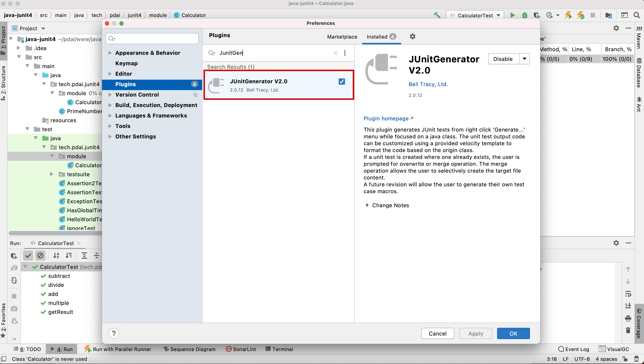Viewport: 644px width, 364px height.
Task: Click Rerun with coverage icon in Run panel
Action: pos(14,256)
